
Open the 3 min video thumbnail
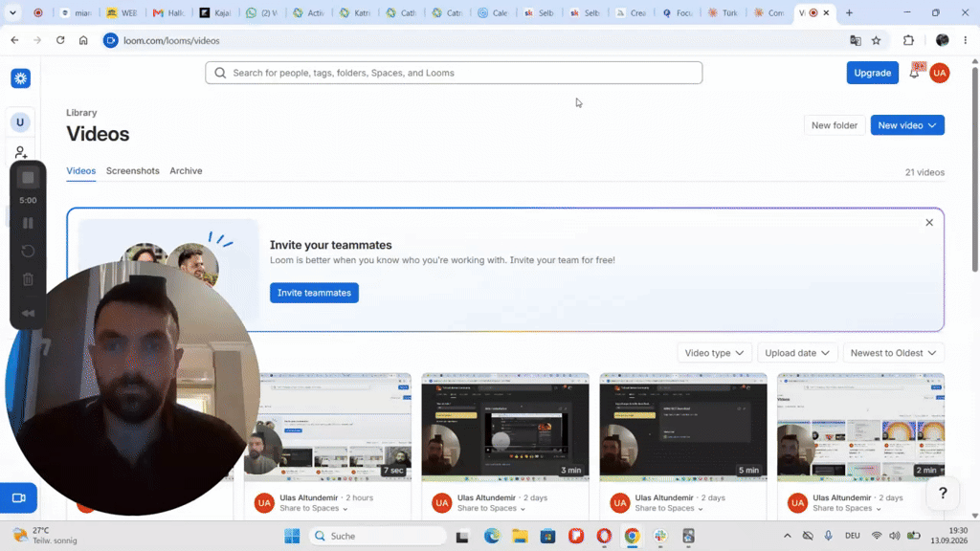(x=505, y=428)
